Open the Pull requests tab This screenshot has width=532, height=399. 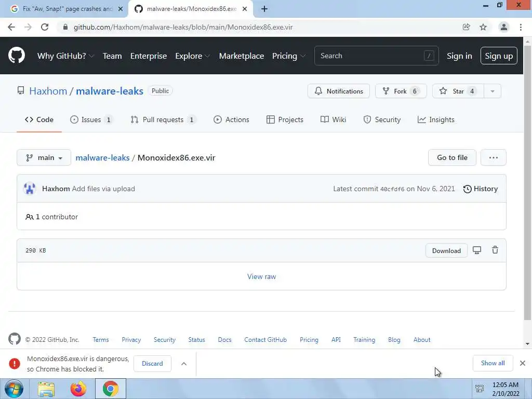pyautogui.click(x=163, y=119)
